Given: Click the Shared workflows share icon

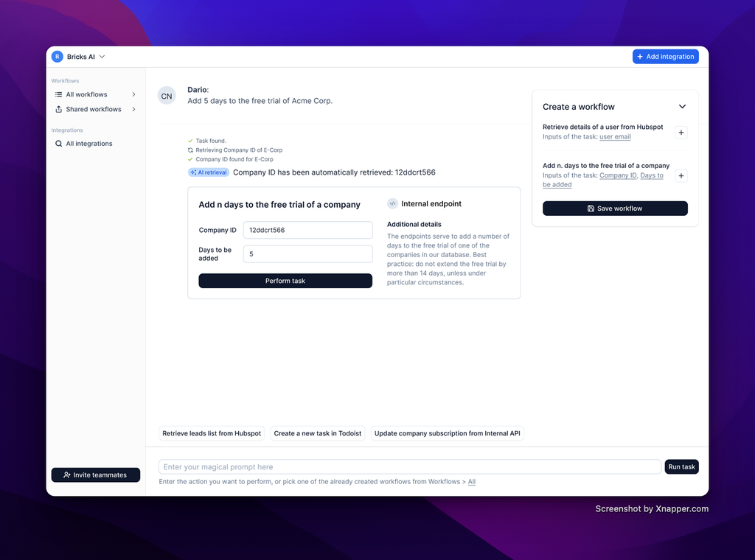Looking at the screenshot, I should click(x=59, y=109).
